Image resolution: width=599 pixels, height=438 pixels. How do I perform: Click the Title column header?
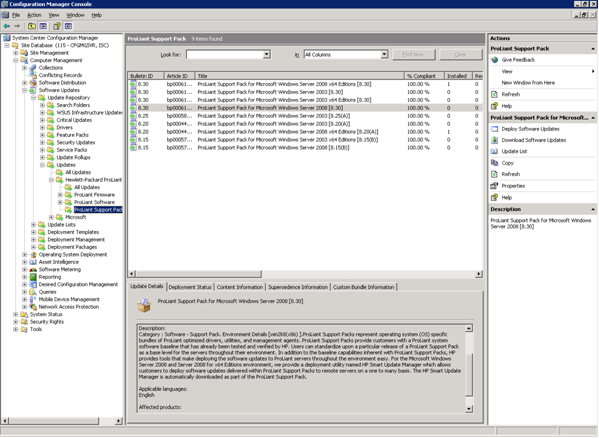pos(299,76)
